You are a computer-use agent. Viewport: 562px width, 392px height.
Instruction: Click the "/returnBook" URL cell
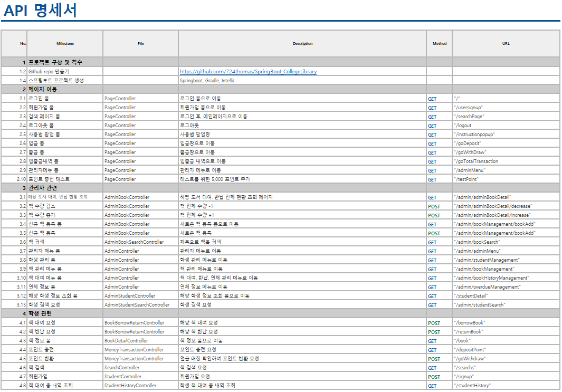tap(506, 331)
